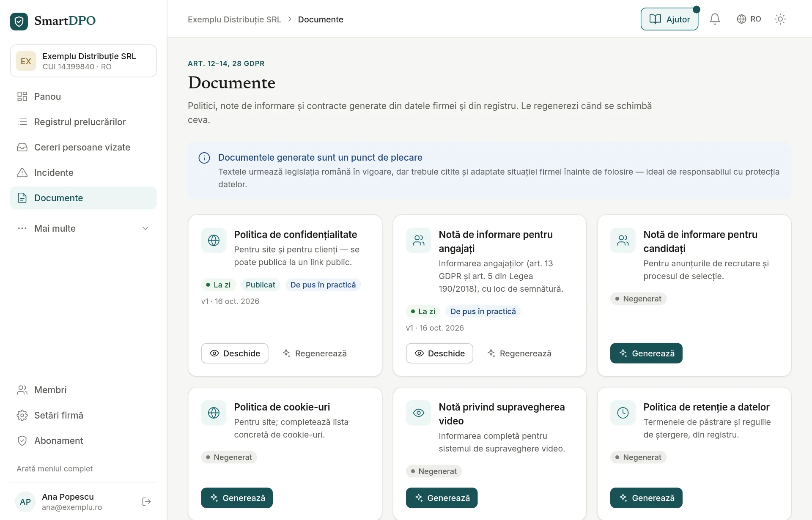Generate the Notă de informare pentru candidați
The height and width of the screenshot is (520, 812).
[x=646, y=353]
